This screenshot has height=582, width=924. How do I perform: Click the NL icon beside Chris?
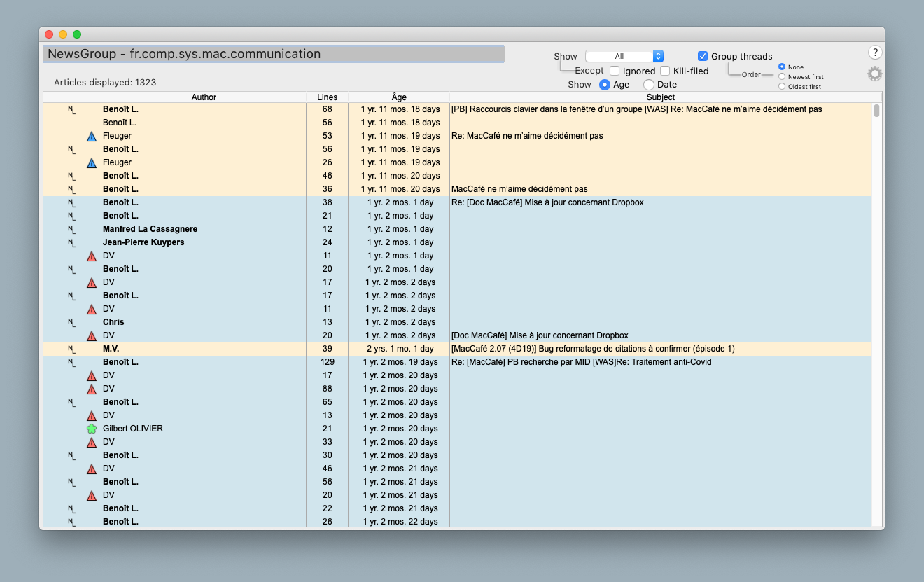pyautogui.click(x=71, y=322)
